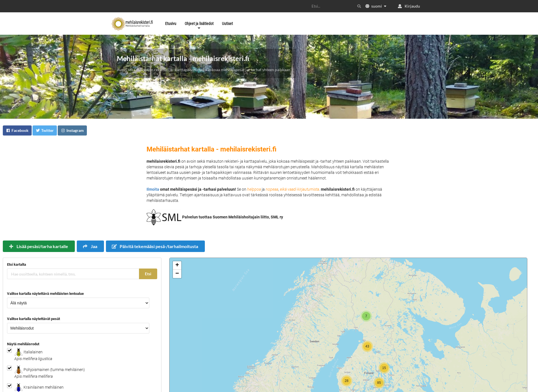The image size is (538, 392).
Task: Click the Etsi map search button
Action: (x=148, y=274)
